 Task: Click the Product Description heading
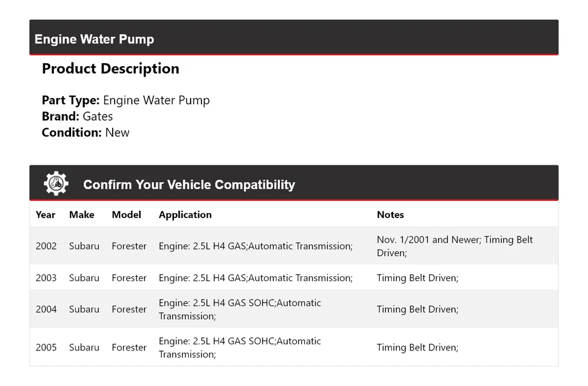[x=110, y=69]
